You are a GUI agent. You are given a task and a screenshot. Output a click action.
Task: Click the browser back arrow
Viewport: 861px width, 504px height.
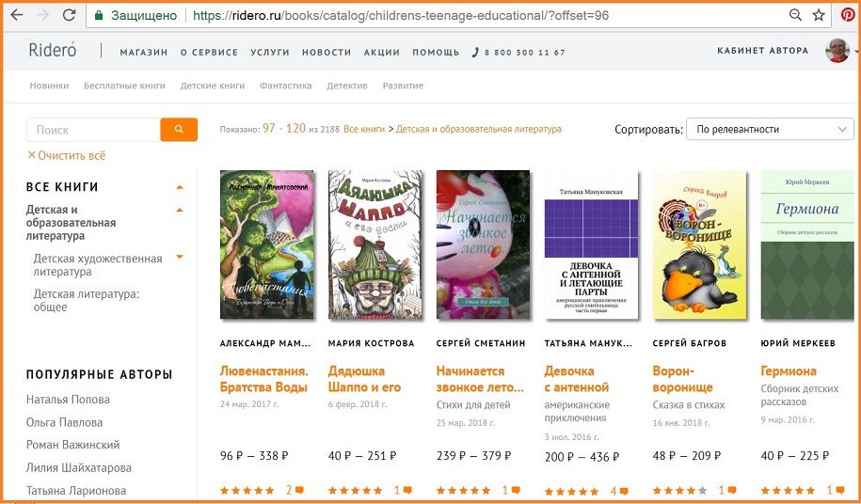tap(17, 15)
